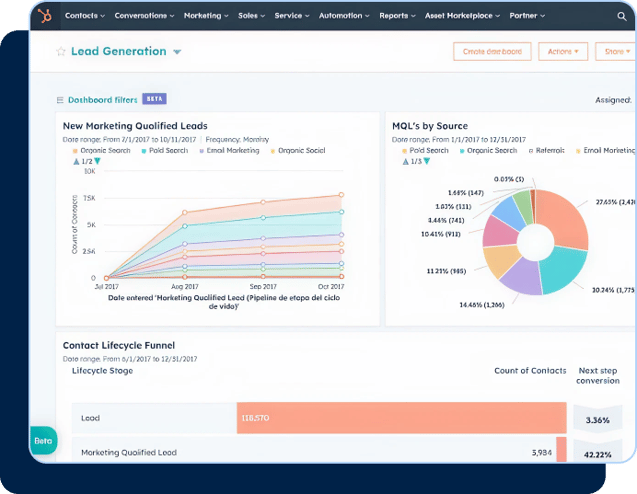Click the 5,984 contacts count

point(542,453)
